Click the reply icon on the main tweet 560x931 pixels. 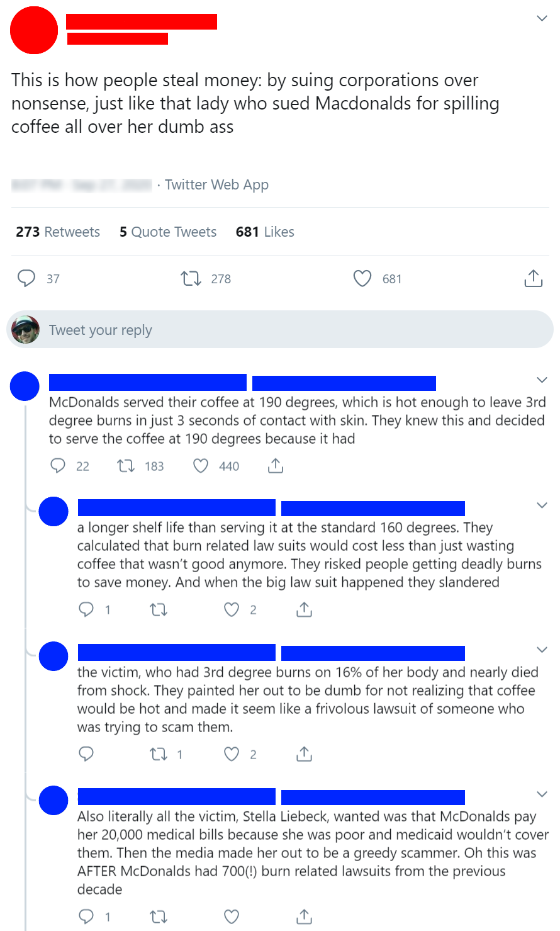[x=26, y=278]
